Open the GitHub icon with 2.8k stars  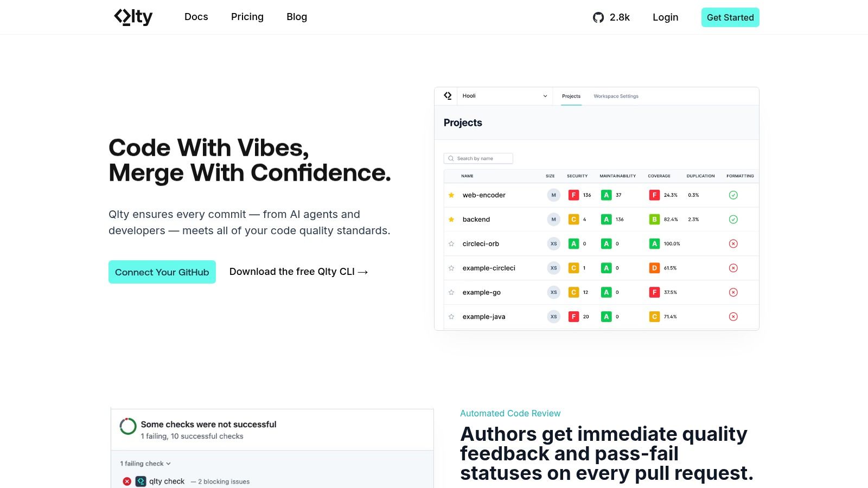pyautogui.click(x=598, y=17)
